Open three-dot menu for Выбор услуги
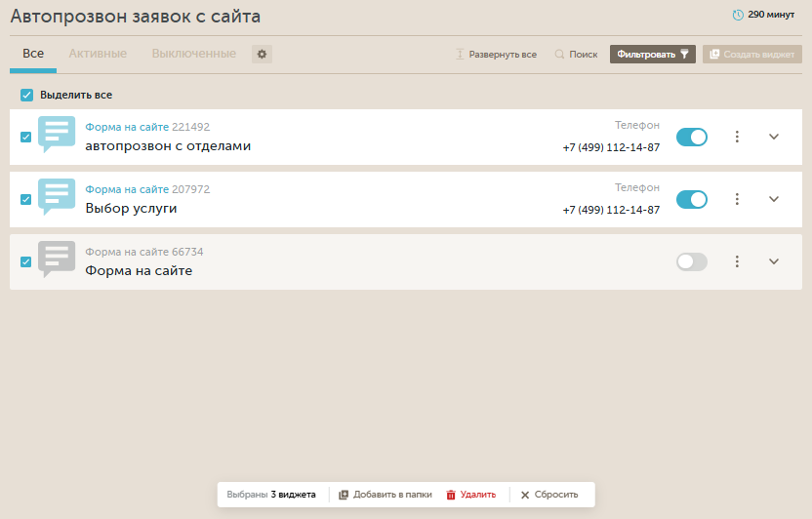The image size is (812, 519). (738, 199)
